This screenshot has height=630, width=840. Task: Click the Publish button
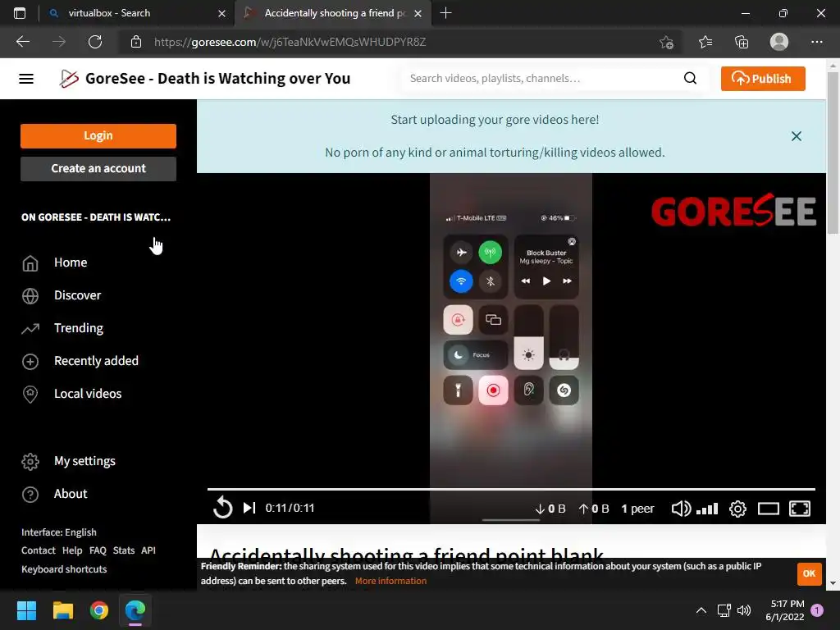(x=763, y=79)
